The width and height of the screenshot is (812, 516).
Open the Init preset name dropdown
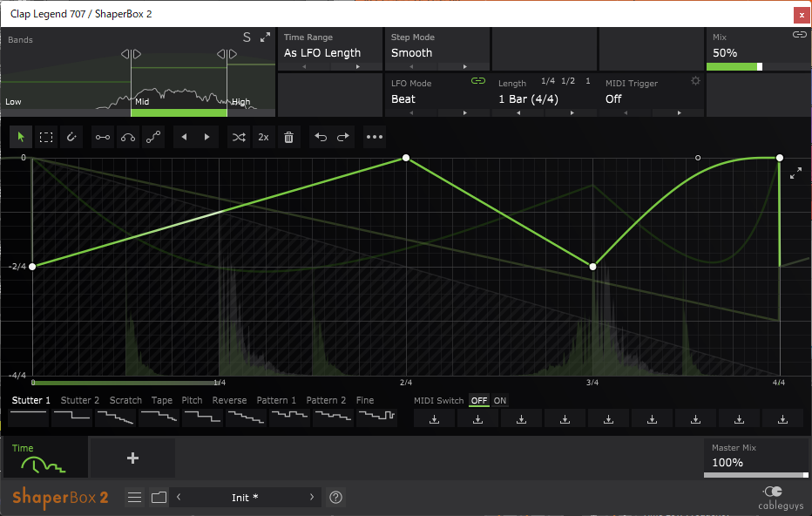tap(245, 498)
